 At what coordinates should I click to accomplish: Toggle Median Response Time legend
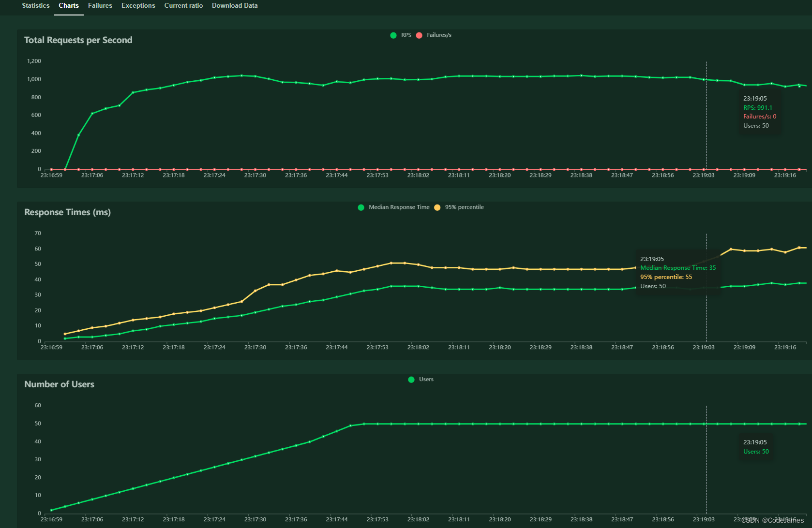(x=393, y=207)
